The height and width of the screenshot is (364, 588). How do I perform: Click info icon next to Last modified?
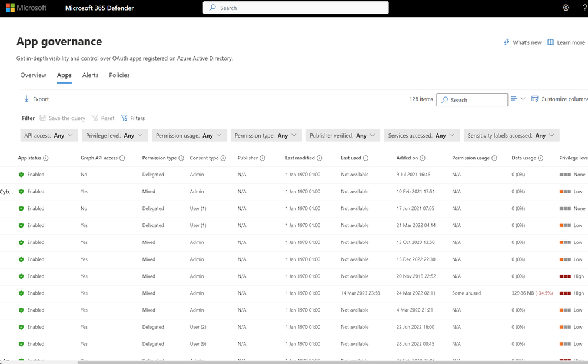tap(320, 158)
